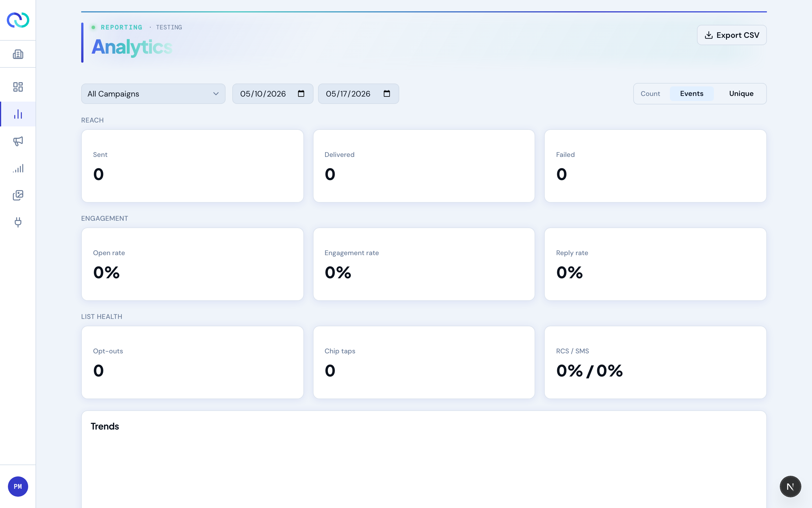
Task: Click the Opt-outs card
Action: (x=192, y=362)
